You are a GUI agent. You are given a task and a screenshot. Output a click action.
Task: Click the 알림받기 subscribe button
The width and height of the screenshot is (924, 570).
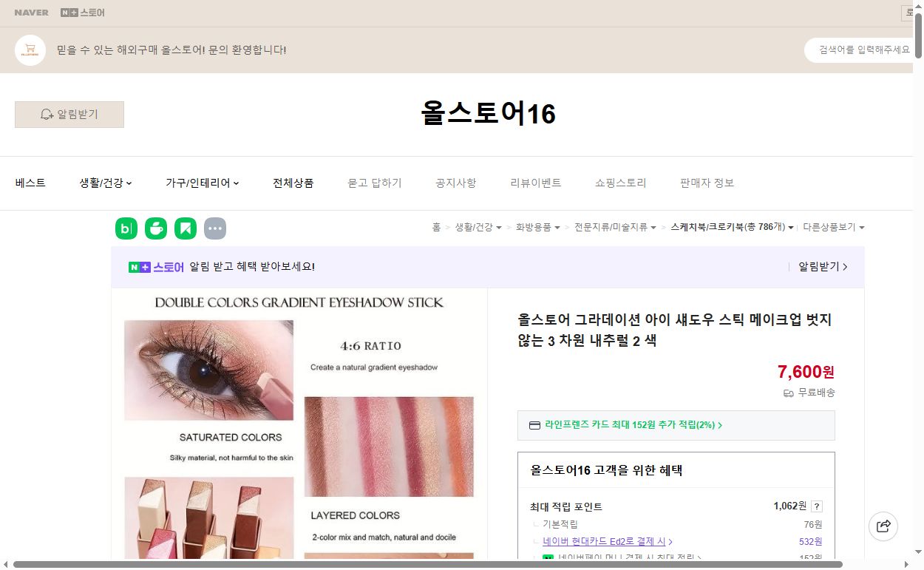coord(69,115)
